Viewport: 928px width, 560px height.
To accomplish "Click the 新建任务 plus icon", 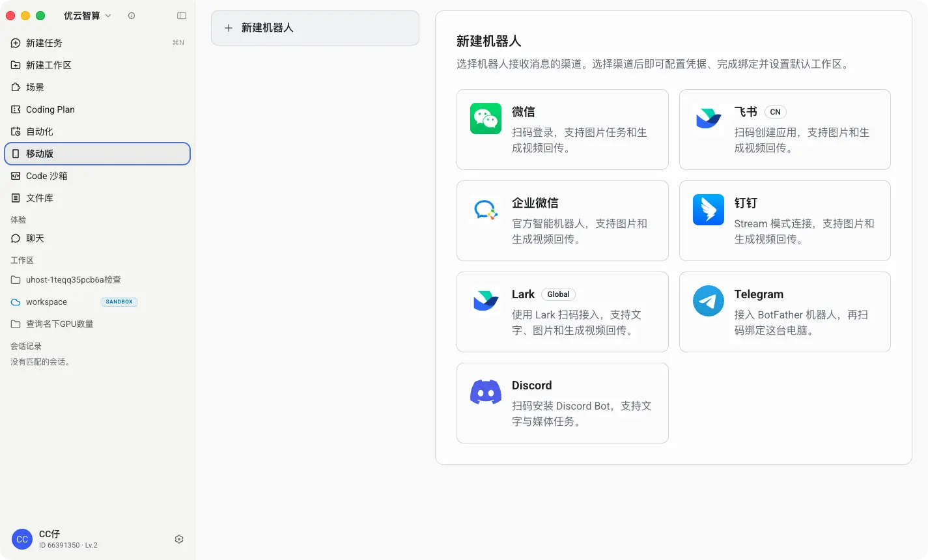I will (x=16, y=43).
